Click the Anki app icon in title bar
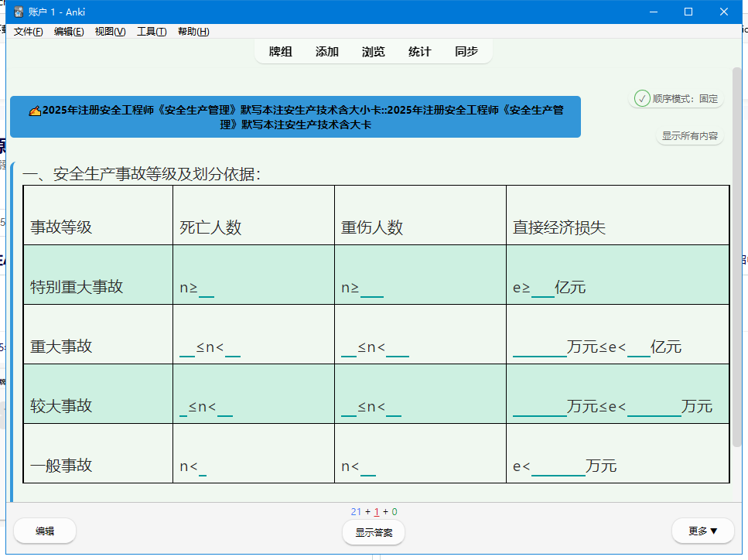748x560 pixels. tap(18, 12)
